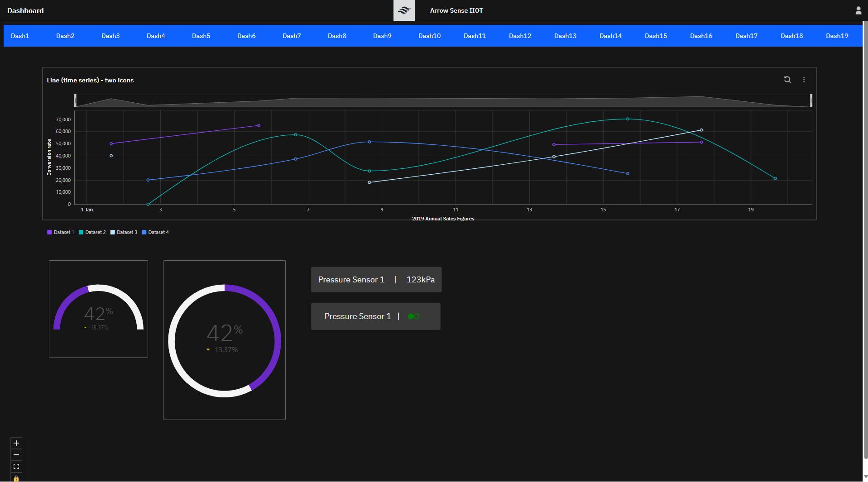The image size is (868, 482).
Task: Click the user profile icon
Action: point(858,10)
